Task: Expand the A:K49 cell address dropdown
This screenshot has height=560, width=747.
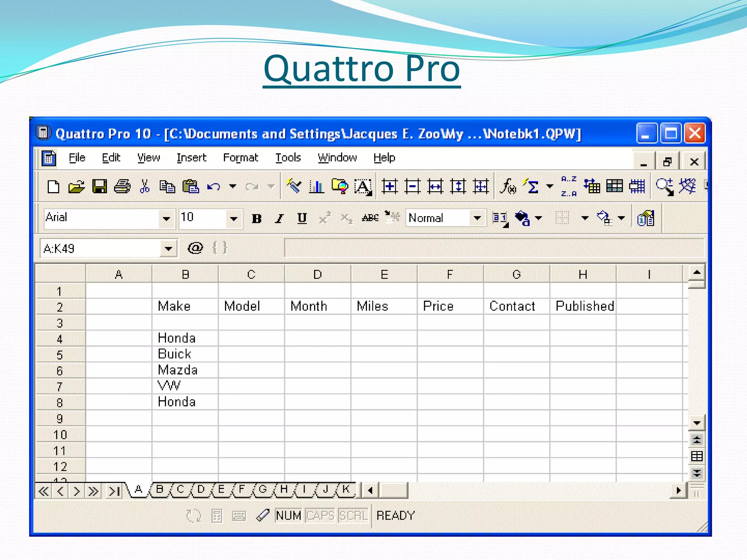Action: (168, 249)
